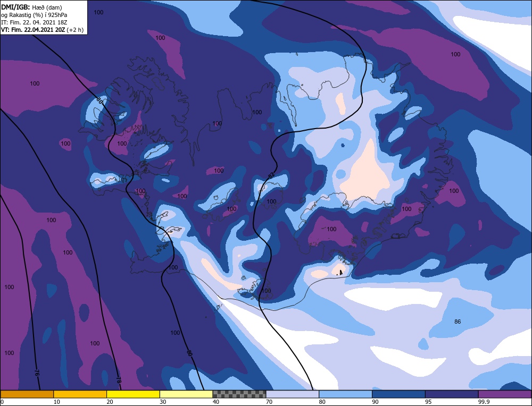This screenshot has width=532, height=406.
Task: Click the '90' legend scale label
Action: click(x=375, y=402)
